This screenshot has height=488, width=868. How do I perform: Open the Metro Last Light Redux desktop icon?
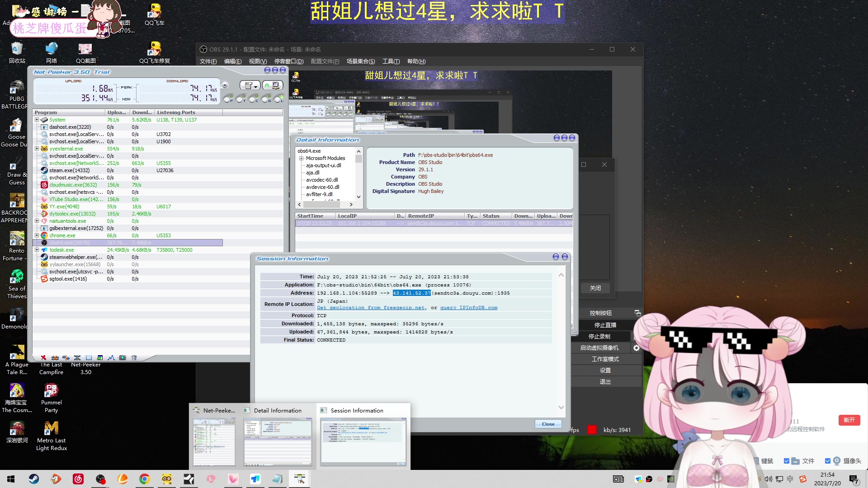(51, 436)
